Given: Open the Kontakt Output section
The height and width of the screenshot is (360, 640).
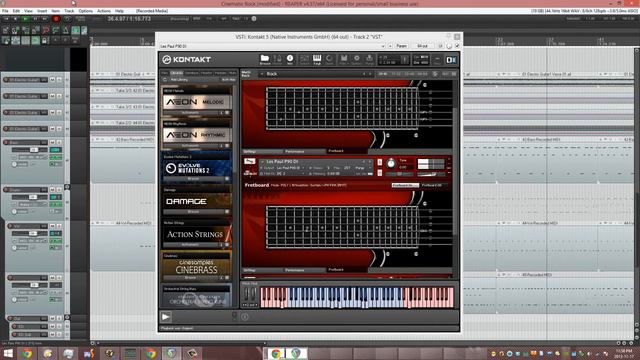Looking at the screenshot, I should [x=304, y=60].
